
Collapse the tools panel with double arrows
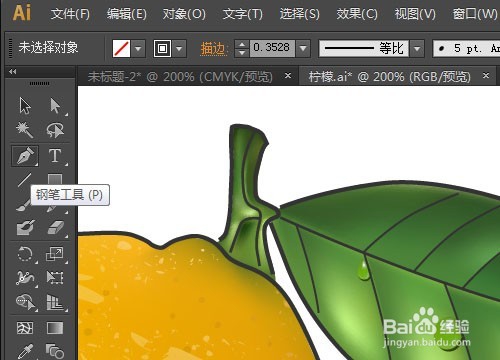coord(13,71)
